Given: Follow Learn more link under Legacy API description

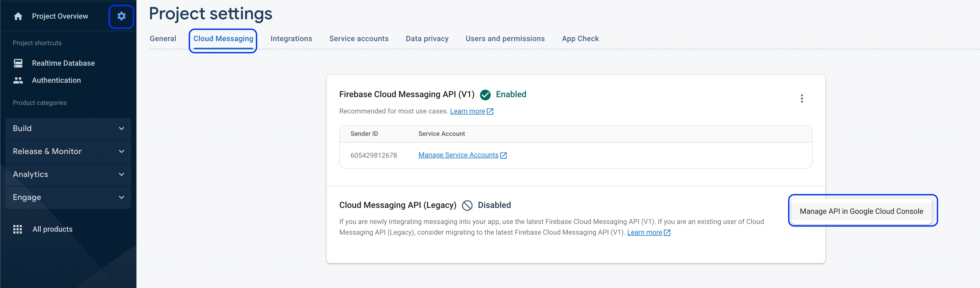Looking at the screenshot, I should 644,232.
